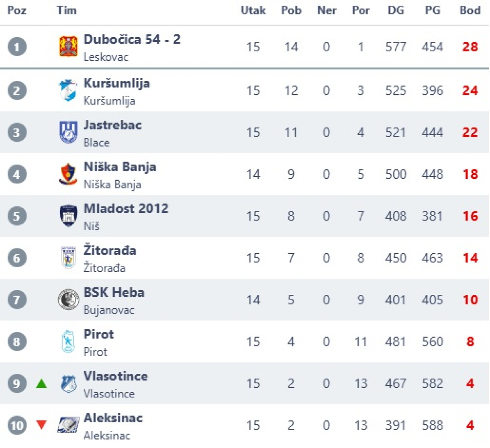The height and width of the screenshot is (448, 490).
Task: Click the Aleksinac team logo
Action: point(68,425)
